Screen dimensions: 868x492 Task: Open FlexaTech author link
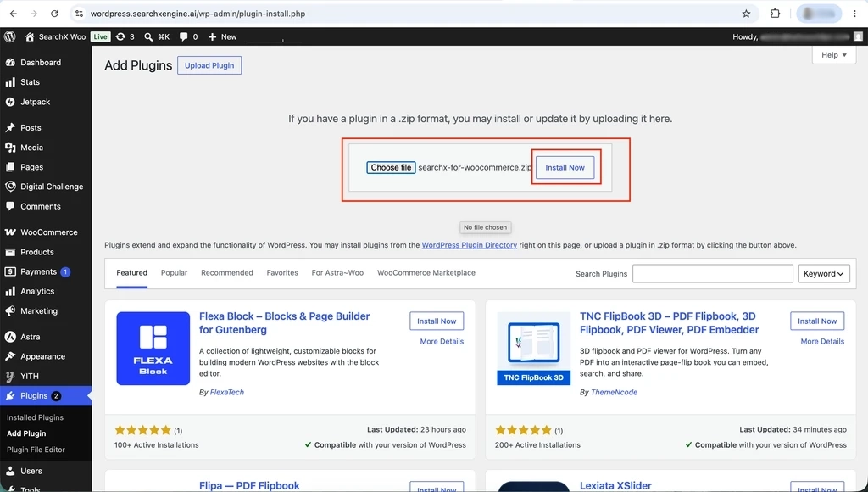tap(227, 392)
